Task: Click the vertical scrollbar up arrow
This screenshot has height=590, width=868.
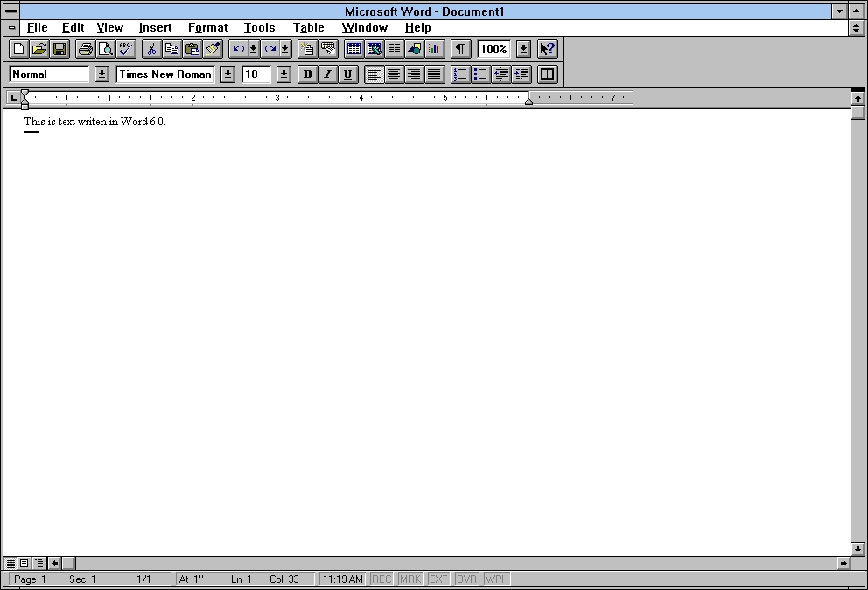Action: pyautogui.click(x=857, y=99)
